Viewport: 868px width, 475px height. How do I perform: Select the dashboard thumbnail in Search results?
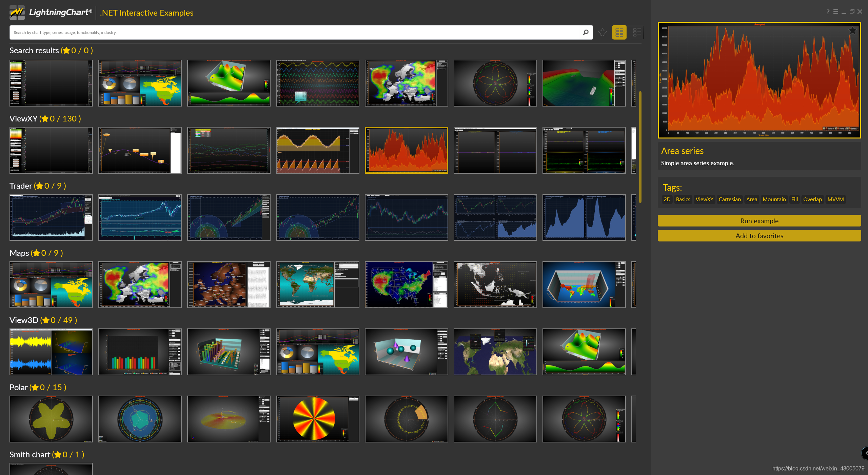(x=140, y=83)
